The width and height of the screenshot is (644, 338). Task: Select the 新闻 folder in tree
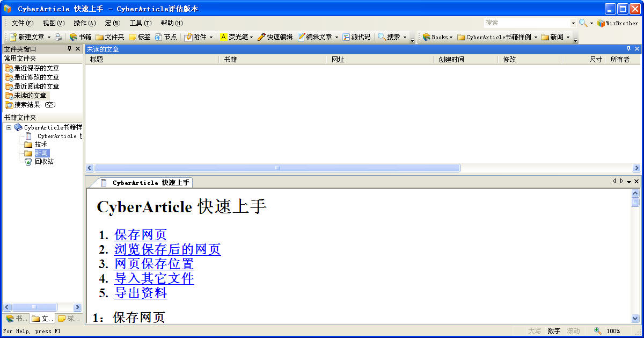(36, 153)
